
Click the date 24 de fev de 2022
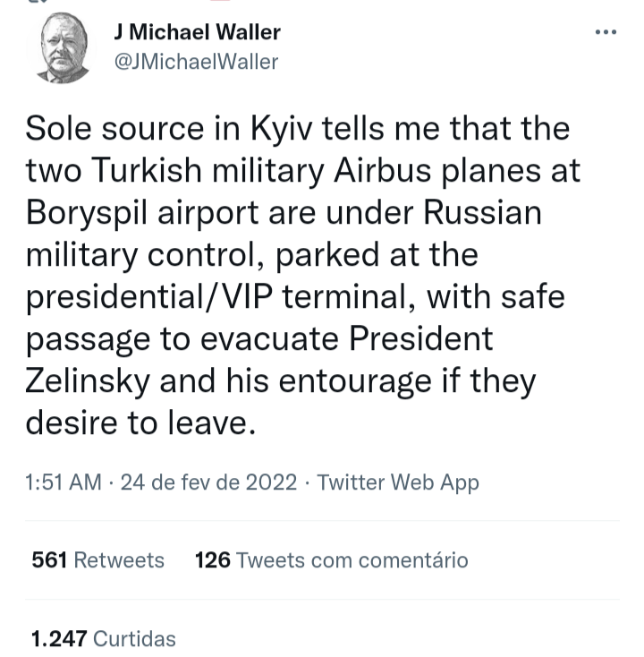tap(208, 482)
